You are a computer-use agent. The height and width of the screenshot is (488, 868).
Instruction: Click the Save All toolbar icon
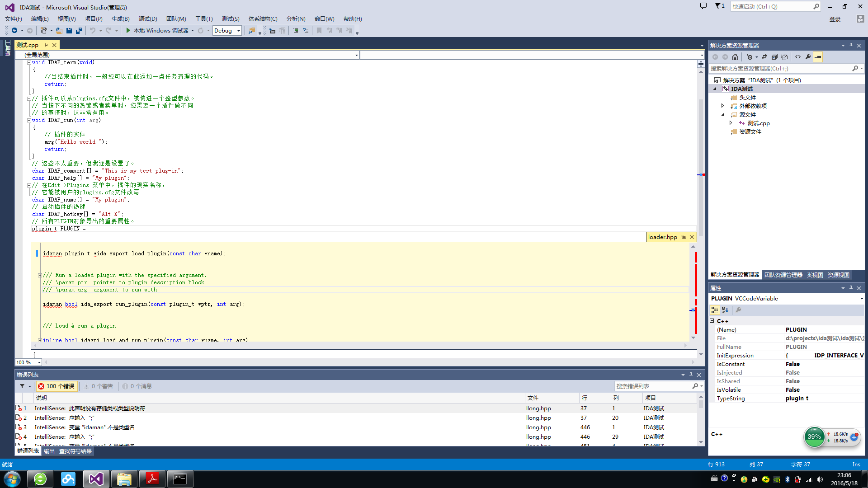[x=79, y=31]
